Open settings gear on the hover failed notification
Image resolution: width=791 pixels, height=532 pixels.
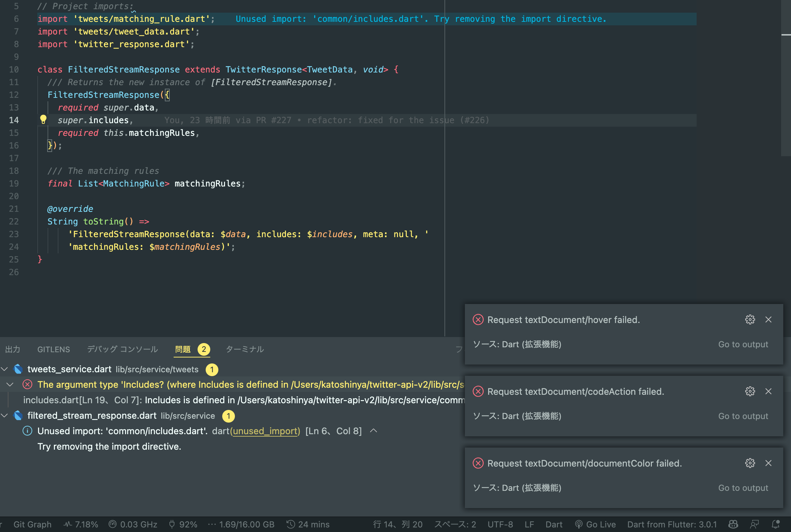pos(750,319)
